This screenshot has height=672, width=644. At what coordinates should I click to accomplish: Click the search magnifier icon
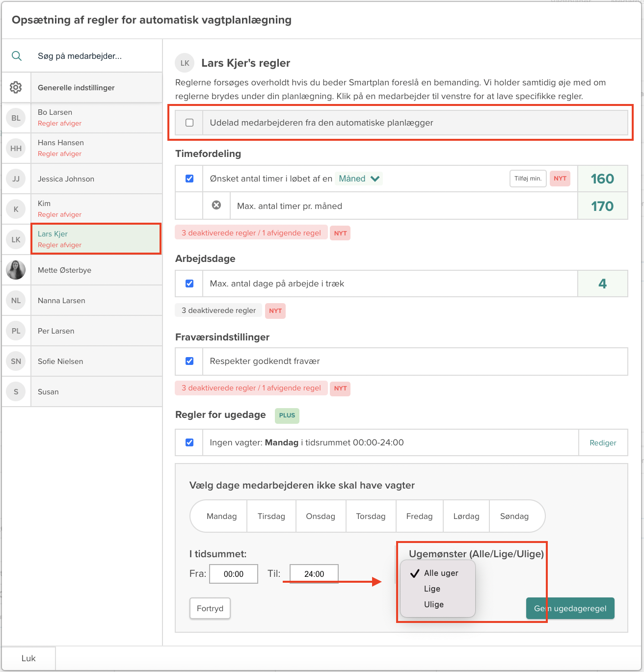tap(17, 56)
